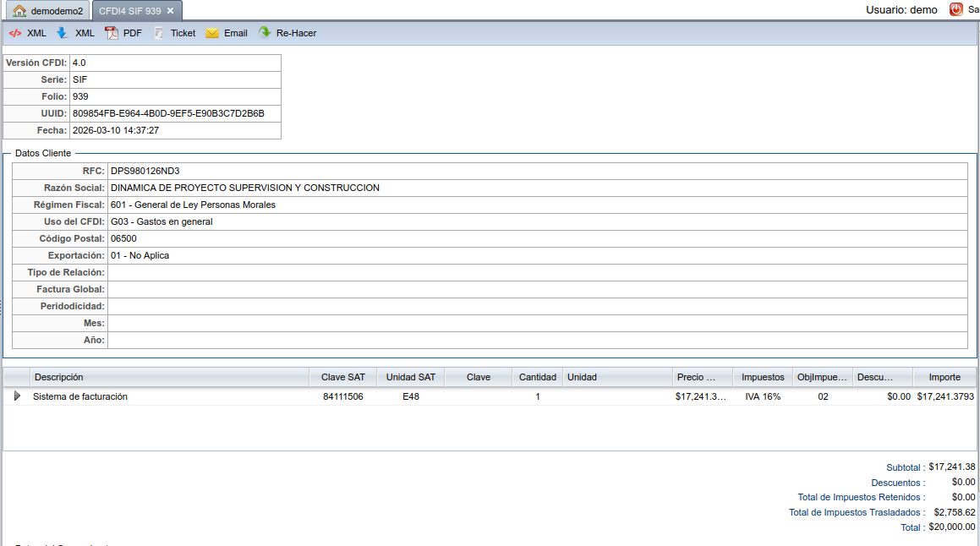This screenshot has height=546, width=980.
Task: Print the Ticket receipt
Action: pyautogui.click(x=159, y=33)
